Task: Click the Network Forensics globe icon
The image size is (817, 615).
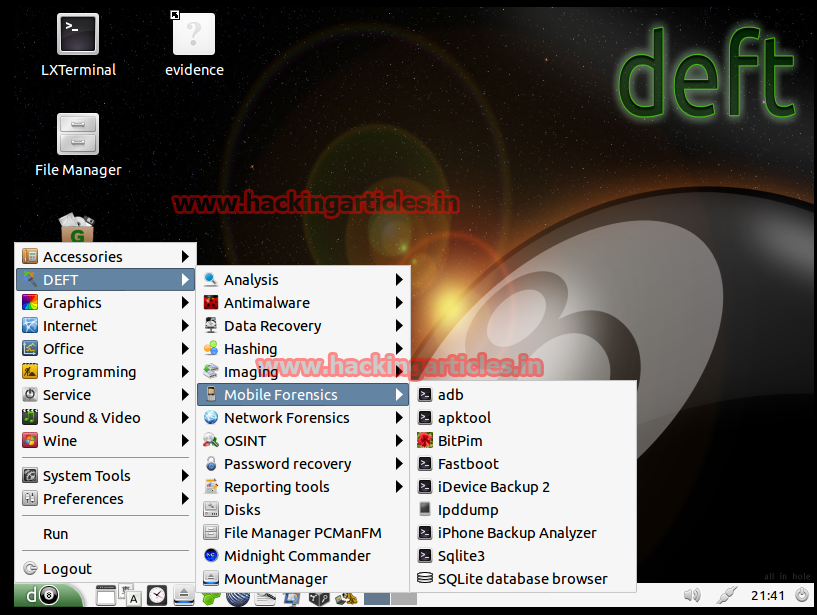Action: coord(211,417)
